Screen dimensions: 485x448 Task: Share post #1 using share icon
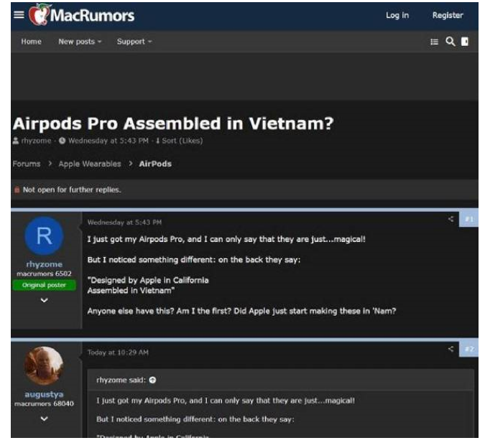tap(451, 219)
